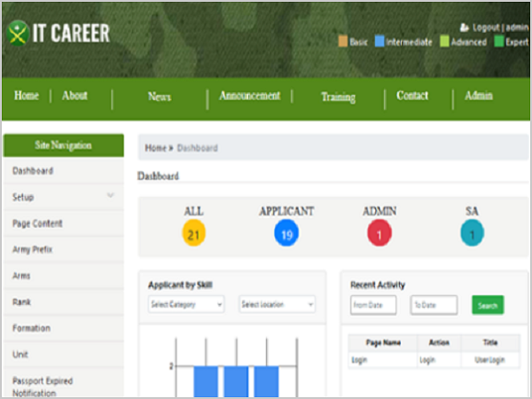Click the admin username link
532x399 pixels.
[517, 27]
